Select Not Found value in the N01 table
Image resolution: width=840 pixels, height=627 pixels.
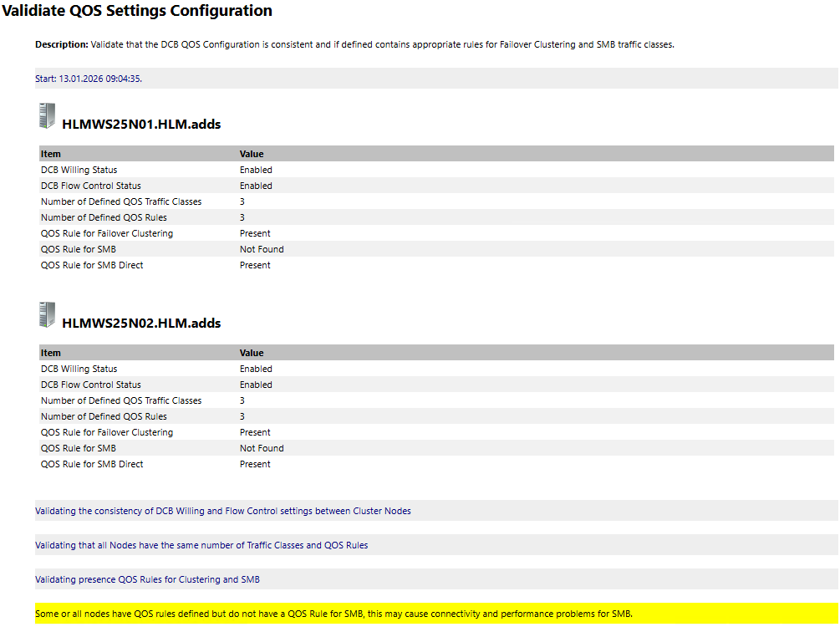pyautogui.click(x=262, y=249)
